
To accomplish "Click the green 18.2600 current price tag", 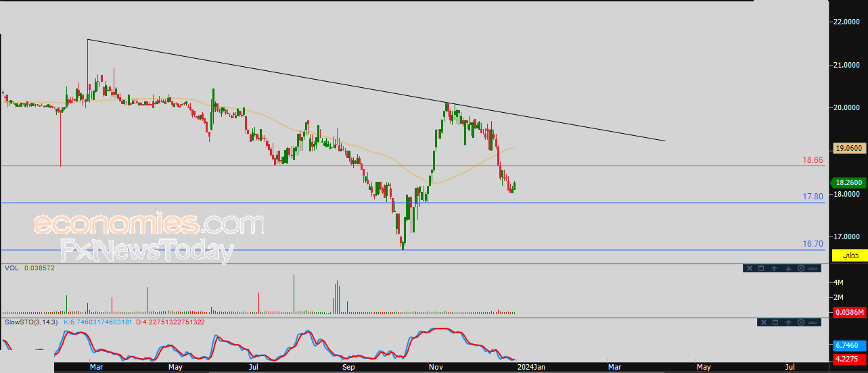I will point(849,182).
